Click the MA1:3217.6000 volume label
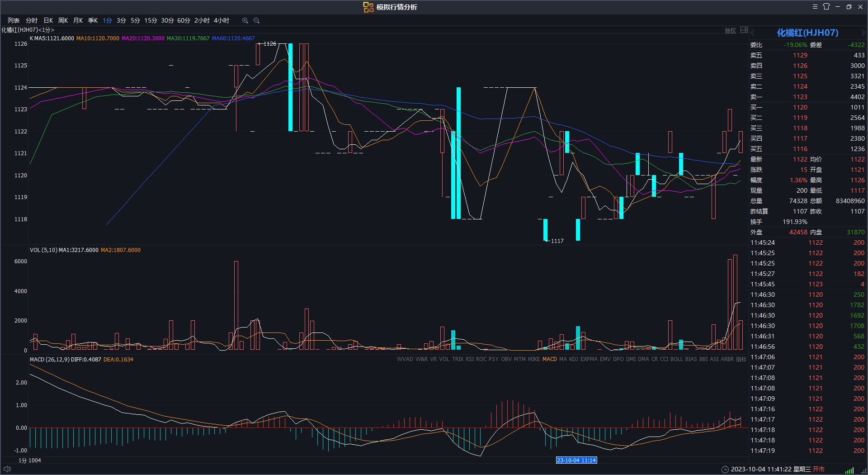Image resolution: width=868 pixels, height=475 pixels. 79,250
